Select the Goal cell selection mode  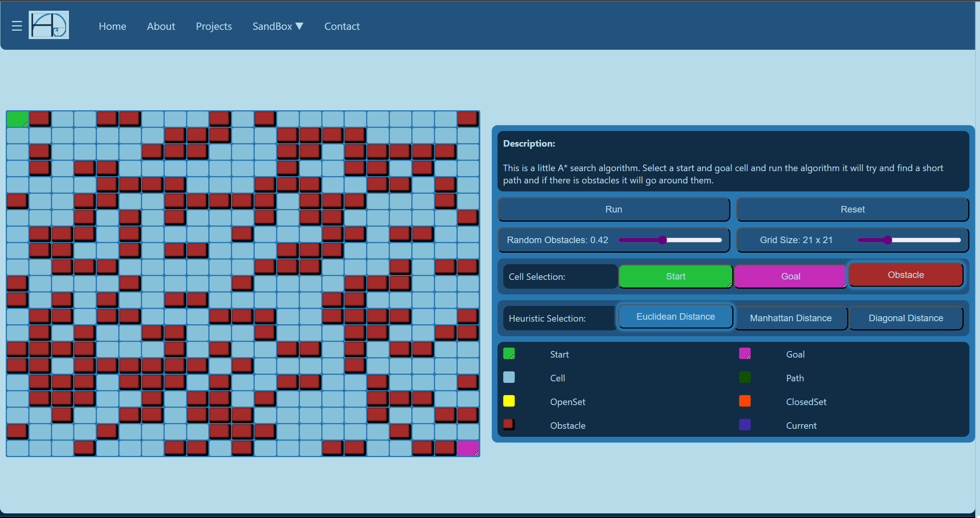tap(790, 276)
